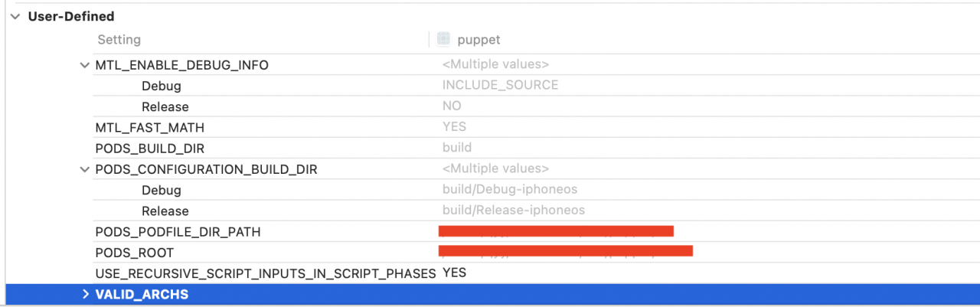The width and height of the screenshot is (980, 307).
Task: Click the build/Debug-iphoneos value
Action: point(509,190)
